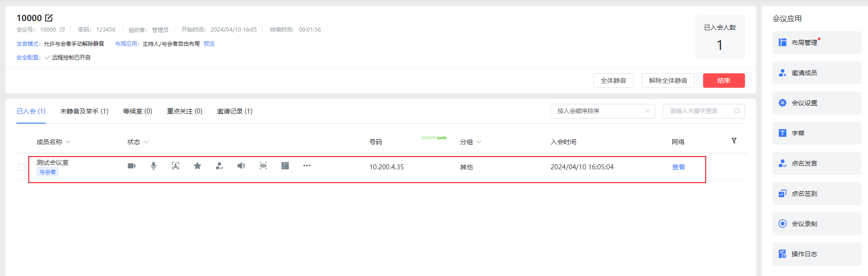Open the 分组 column dropdown

tap(479, 142)
